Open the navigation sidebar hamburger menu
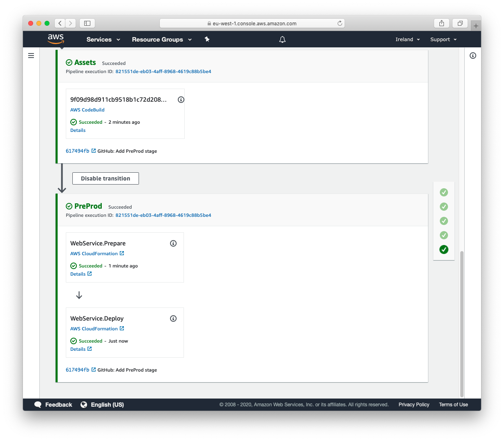The image size is (504, 441). click(x=31, y=55)
